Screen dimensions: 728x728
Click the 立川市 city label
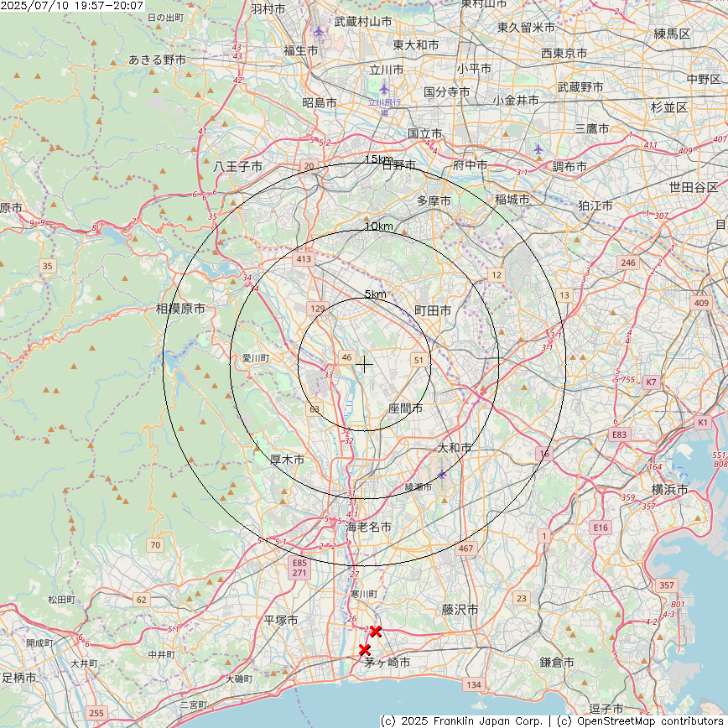(387, 70)
